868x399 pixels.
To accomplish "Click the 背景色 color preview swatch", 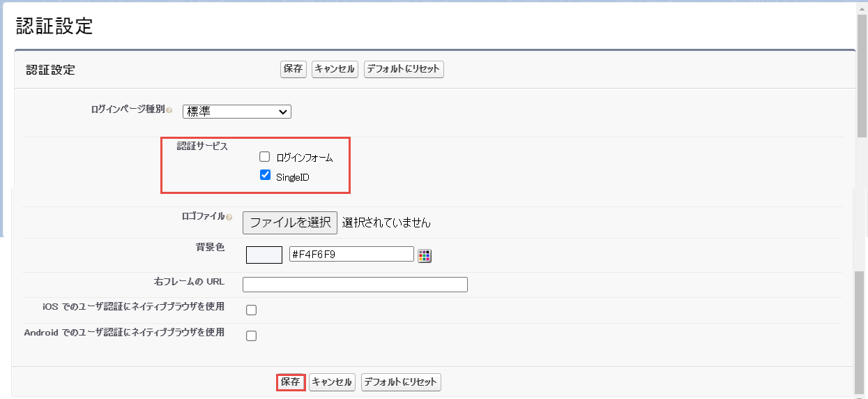I will pos(264,255).
